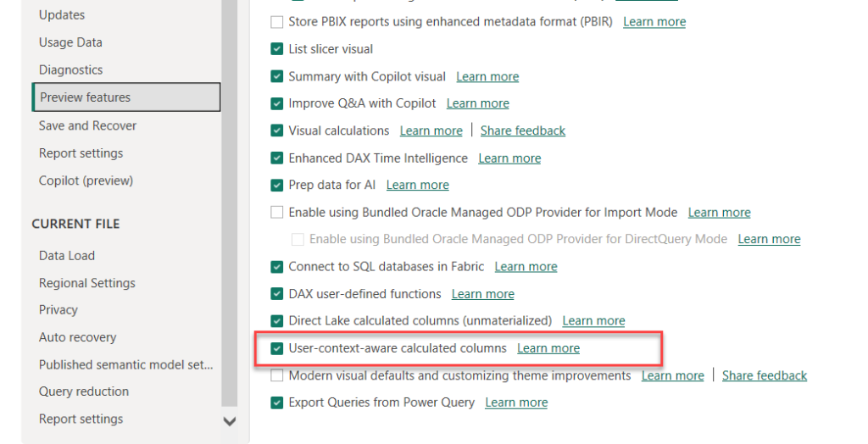Viewport: 868px width, 444px height.
Task: Enable Store PBIX reports using enhanced metadata format
Action: (277, 22)
